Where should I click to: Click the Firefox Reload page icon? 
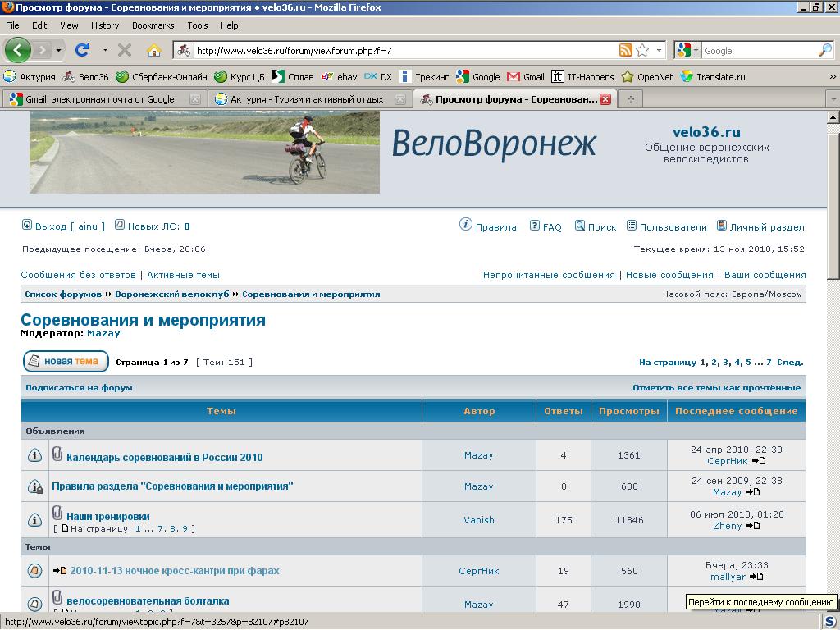pos(82,50)
